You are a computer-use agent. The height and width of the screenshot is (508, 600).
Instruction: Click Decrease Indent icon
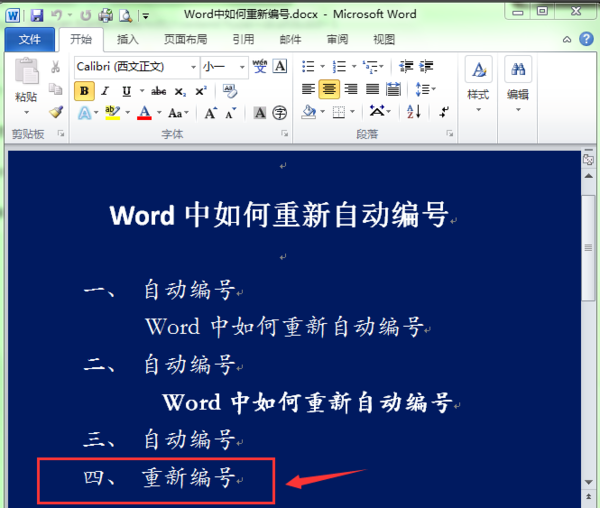pyautogui.click(x=406, y=67)
